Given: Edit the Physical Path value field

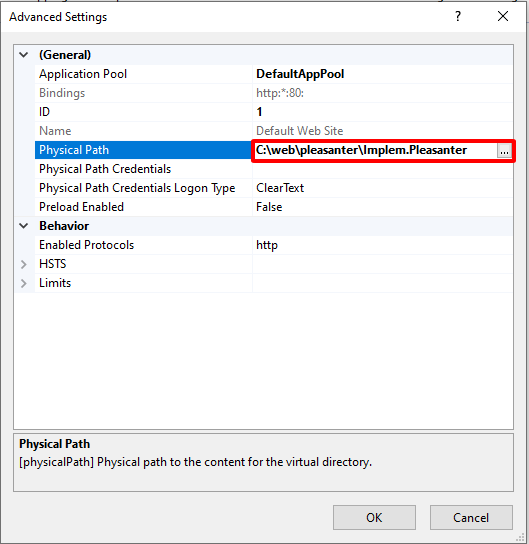Looking at the screenshot, I should pyautogui.click(x=376, y=150).
